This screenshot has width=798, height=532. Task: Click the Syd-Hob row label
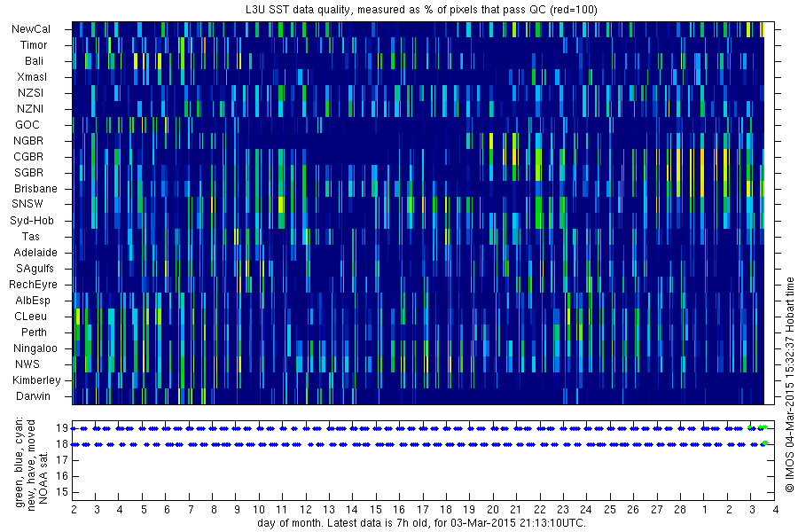click(32, 221)
